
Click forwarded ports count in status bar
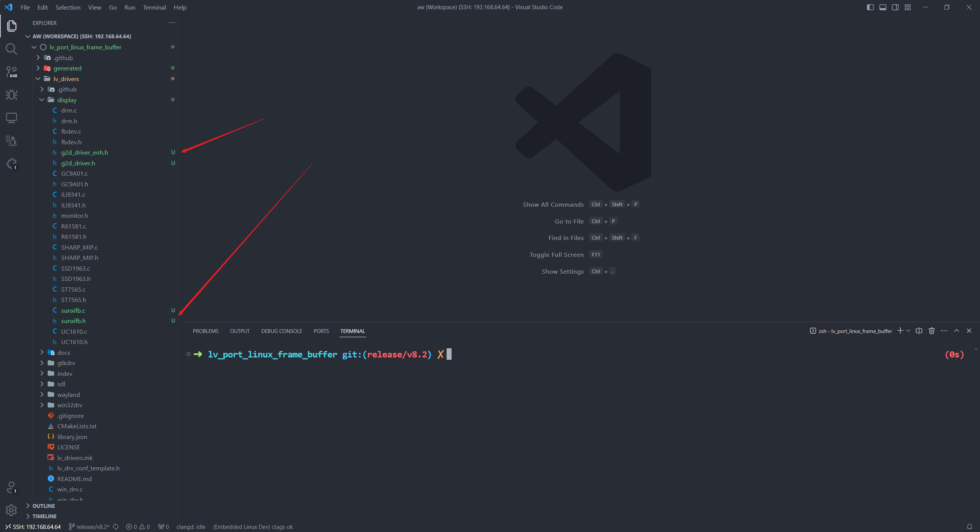163,527
